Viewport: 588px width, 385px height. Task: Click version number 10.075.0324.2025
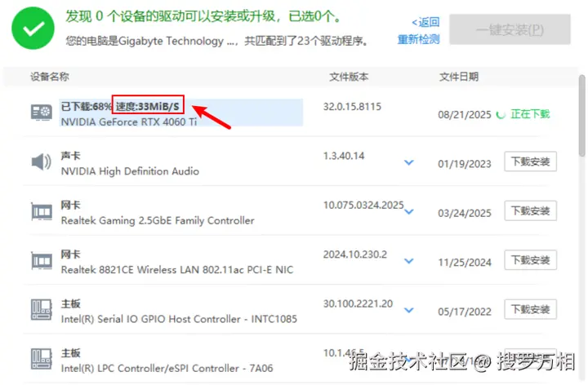click(x=363, y=206)
